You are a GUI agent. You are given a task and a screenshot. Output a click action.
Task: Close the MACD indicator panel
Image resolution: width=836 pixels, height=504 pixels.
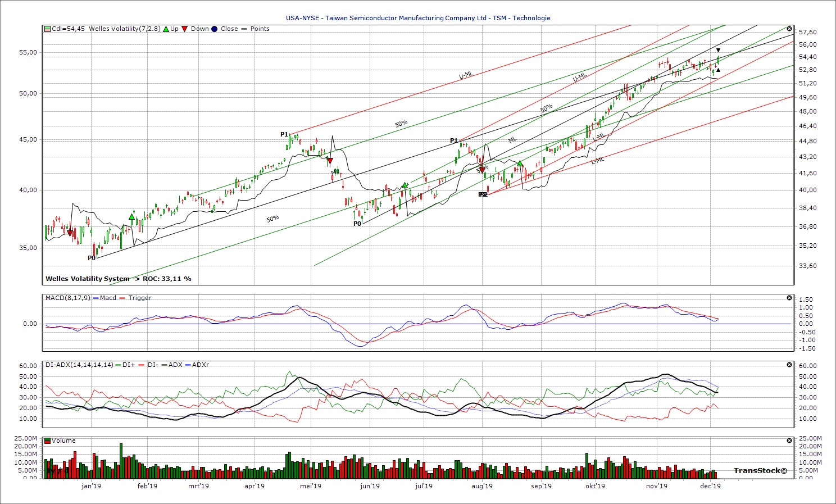(x=789, y=298)
